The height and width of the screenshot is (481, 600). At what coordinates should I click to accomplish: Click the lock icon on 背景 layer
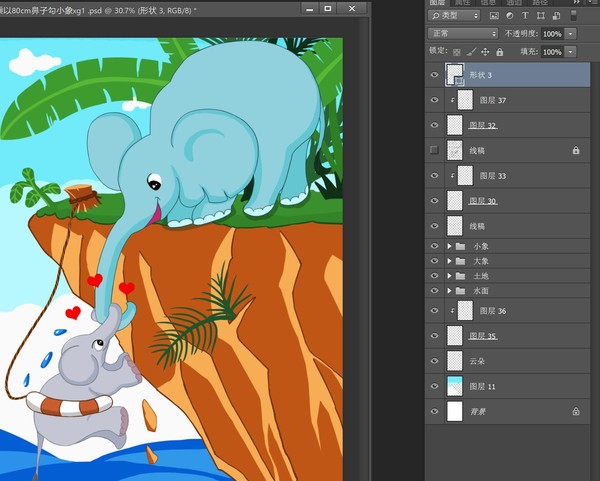coord(576,411)
